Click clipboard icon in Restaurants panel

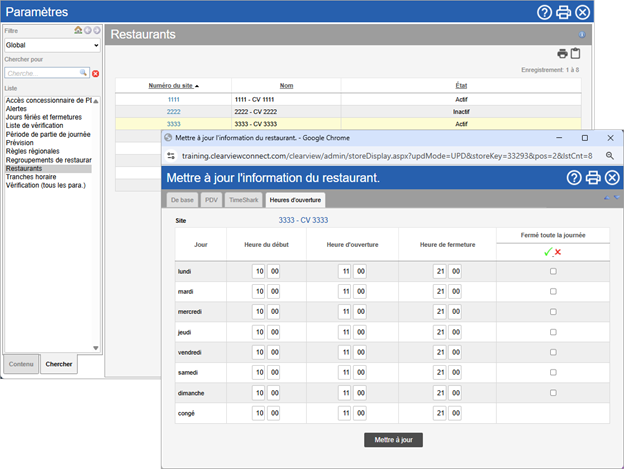click(x=575, y=53)
